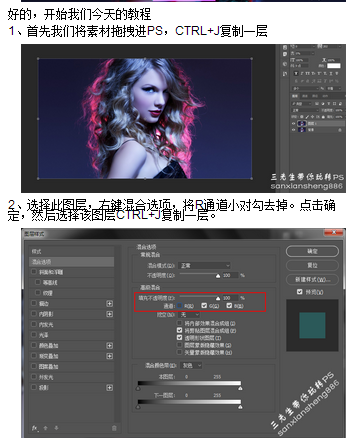The height and width of the screenshot is (438, 363).
Task: Click the lock image pixels brush icon
Action: (x=307, y=117)
